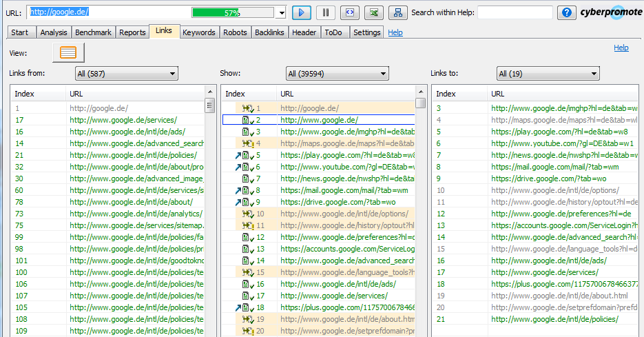Screen dimensions: 644x337
Task: Switch to the Analysis tab
Action: click(54, 32)
